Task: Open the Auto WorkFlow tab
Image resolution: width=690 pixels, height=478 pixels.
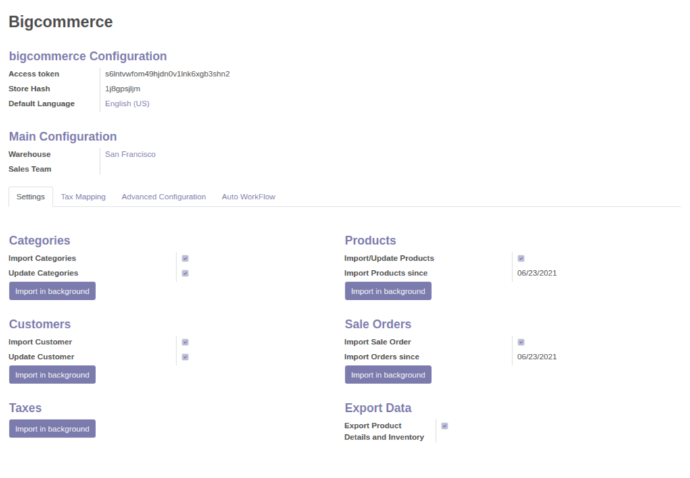Action: 249,197
